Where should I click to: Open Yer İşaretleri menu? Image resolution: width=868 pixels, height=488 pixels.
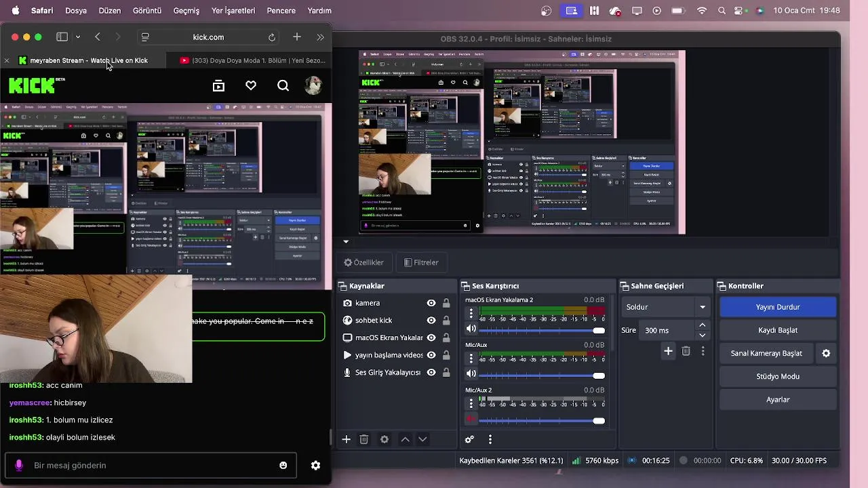(233, 10)
